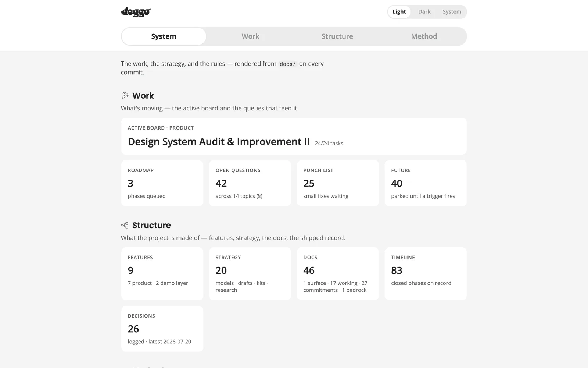Click the doggo logo
Screen dimensions: 588x368
tap(136, 12)
